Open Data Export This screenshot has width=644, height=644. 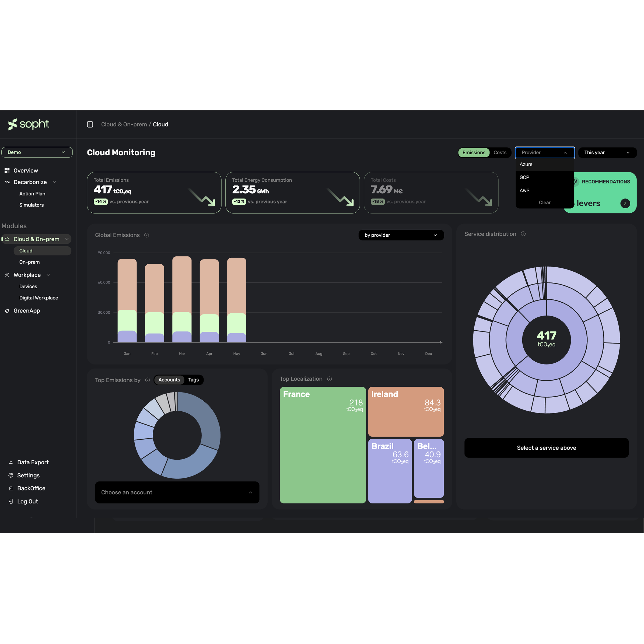coord(33,462)
